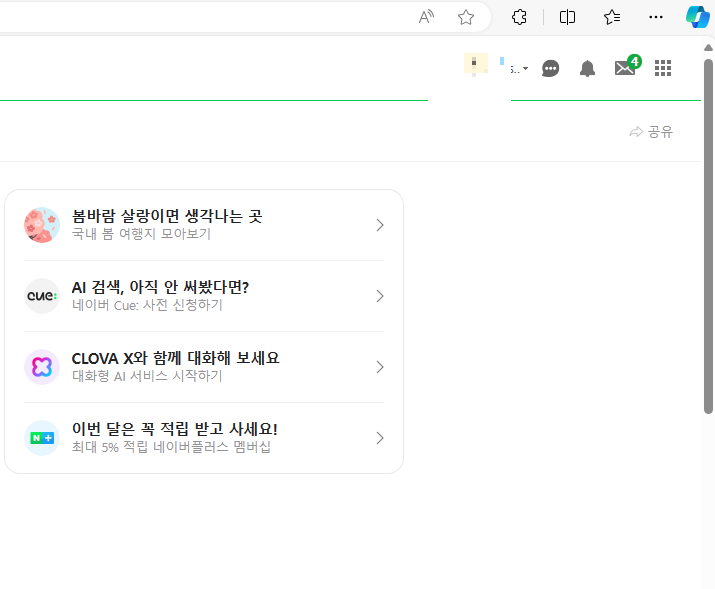Viewport: 715px width, 589px height.
Task: Click the page vertical scrollbar thumb
Action: (x=708, y=236)
